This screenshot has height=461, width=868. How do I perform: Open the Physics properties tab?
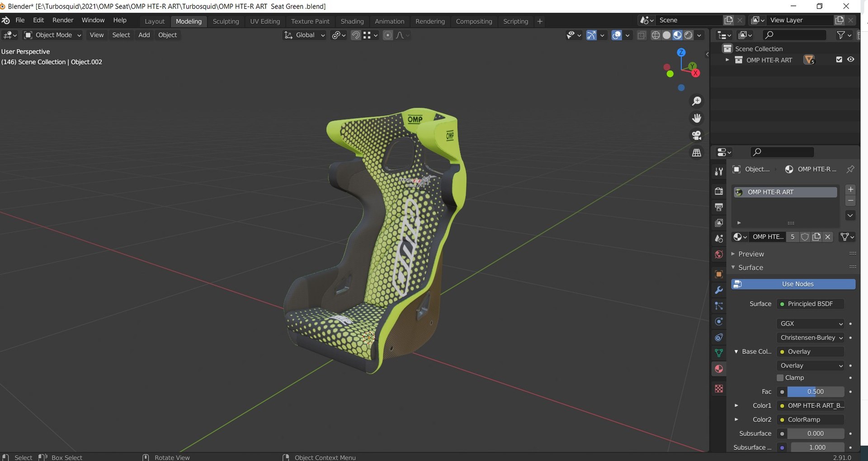(x=719, y=322)
